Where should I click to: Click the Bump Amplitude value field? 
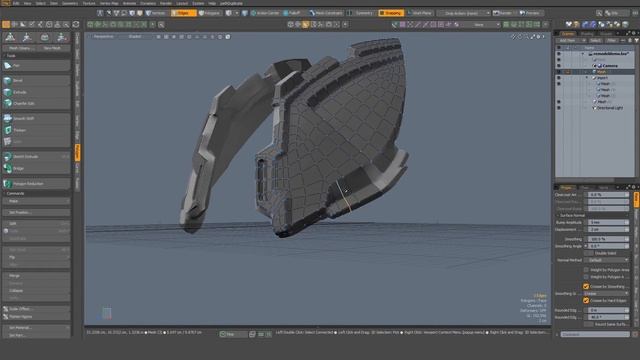point(608,222)
